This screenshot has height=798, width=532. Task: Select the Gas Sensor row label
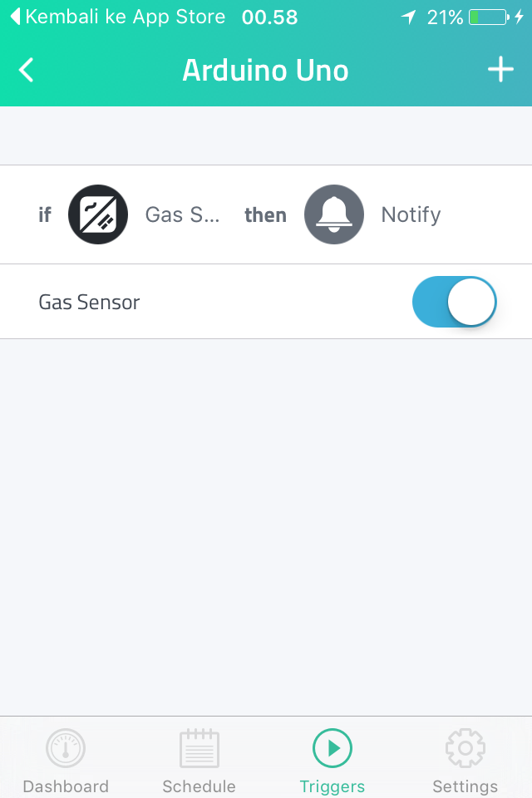coord(89,303)
